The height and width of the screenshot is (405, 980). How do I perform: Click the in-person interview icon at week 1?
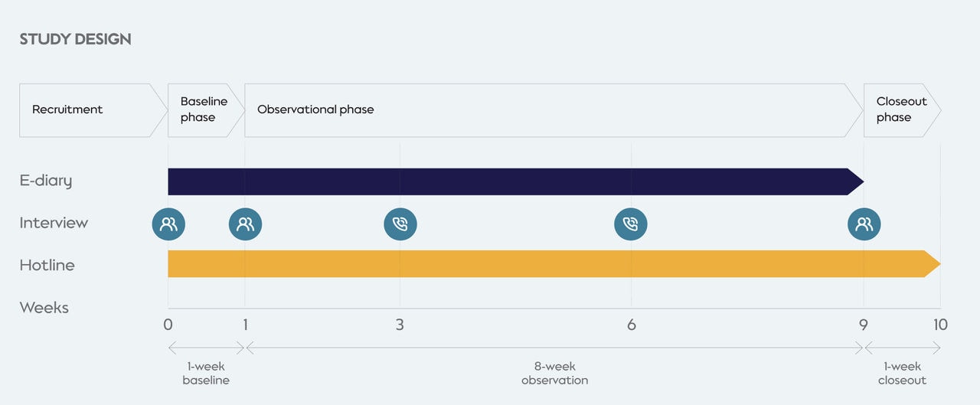[x=245, y=224]
